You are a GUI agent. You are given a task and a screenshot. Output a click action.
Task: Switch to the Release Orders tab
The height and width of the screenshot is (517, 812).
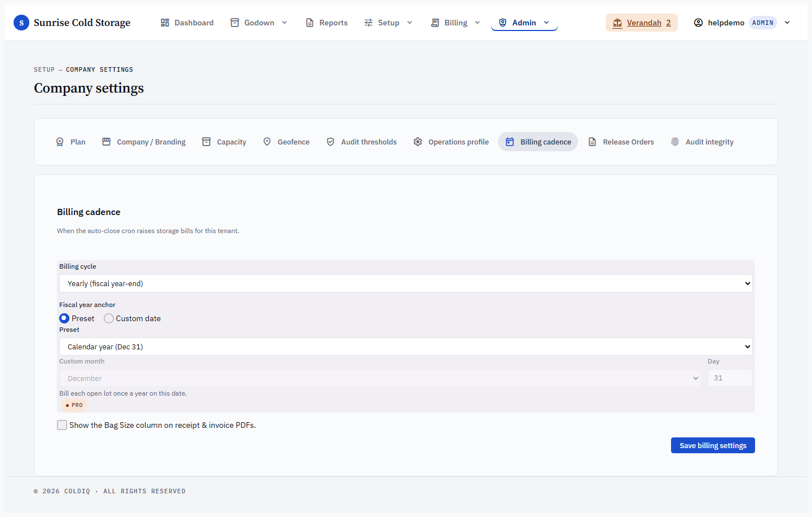(x=621, y=142)
